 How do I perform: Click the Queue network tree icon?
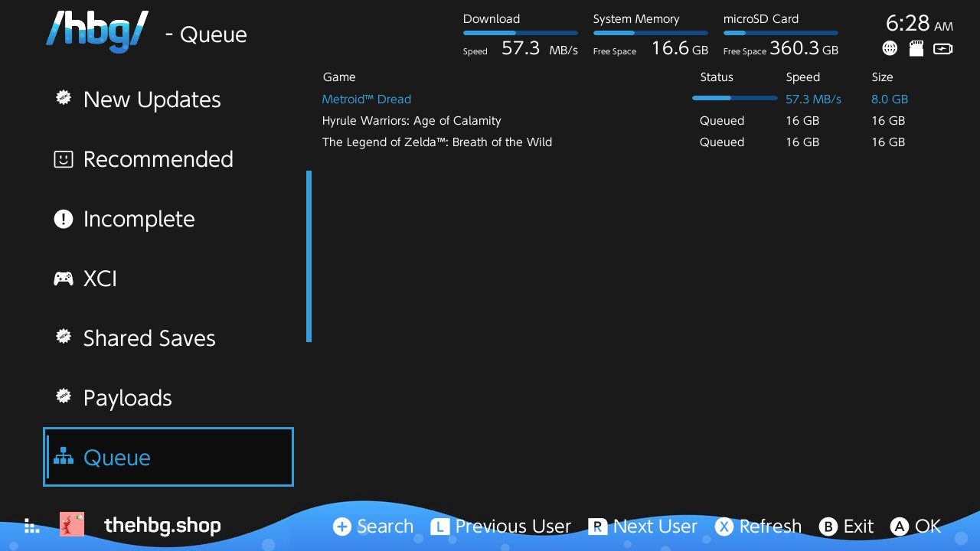[64, 456]
